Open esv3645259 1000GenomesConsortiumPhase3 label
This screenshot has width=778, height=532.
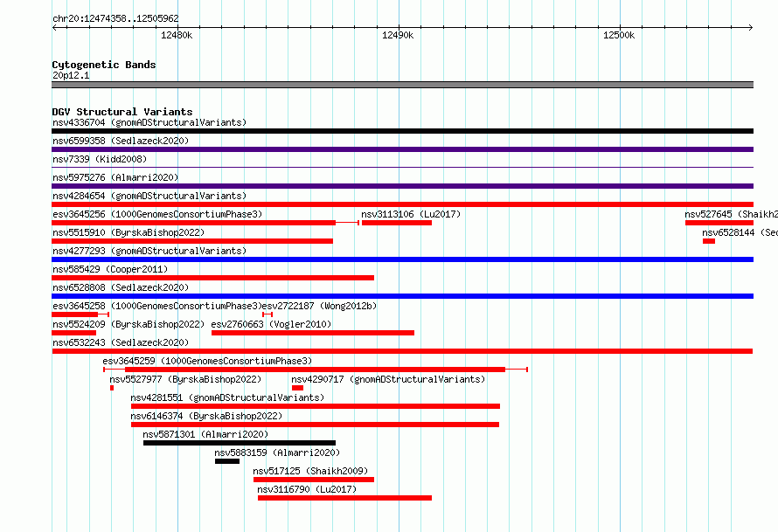click(207, 361)
